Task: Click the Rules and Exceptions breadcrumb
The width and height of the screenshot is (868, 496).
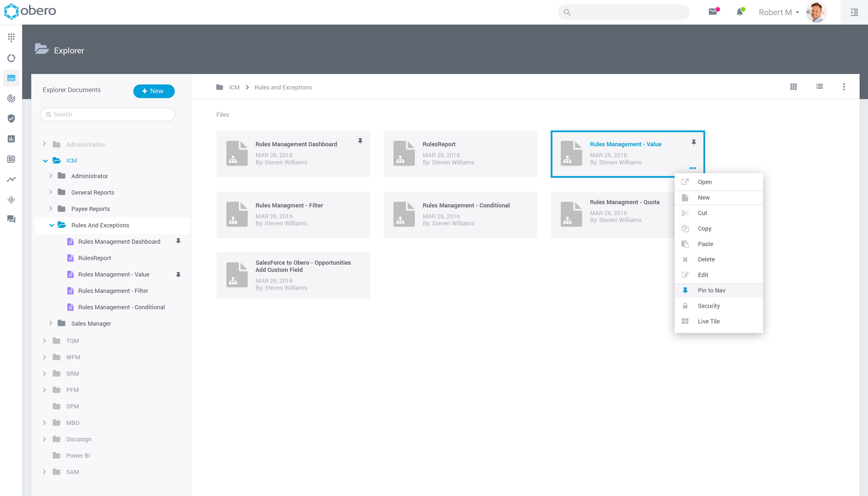Action: (283, 87)
